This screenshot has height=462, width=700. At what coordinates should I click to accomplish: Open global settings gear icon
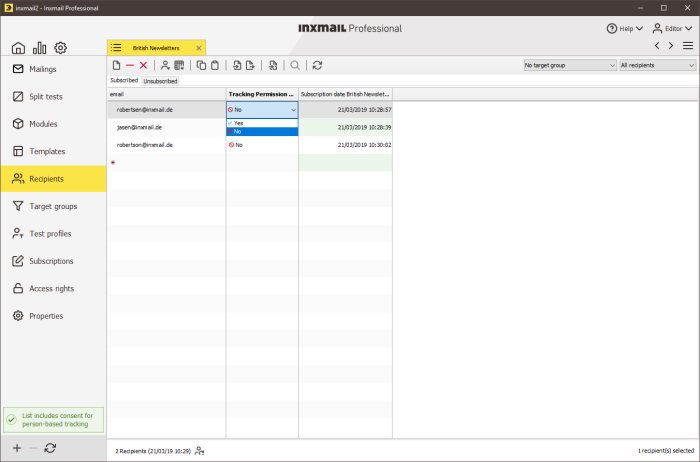[61, 47]
